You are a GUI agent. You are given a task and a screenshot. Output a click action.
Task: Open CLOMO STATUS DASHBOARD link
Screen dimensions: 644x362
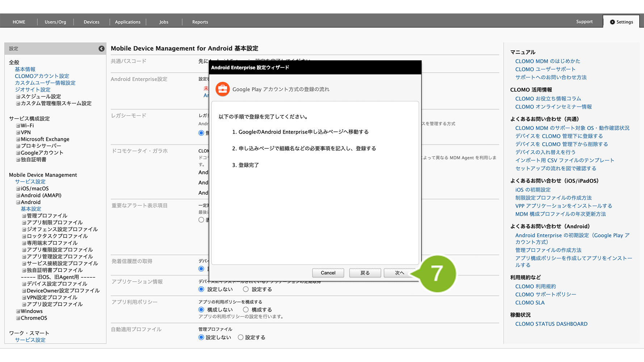tap(551, 324)
